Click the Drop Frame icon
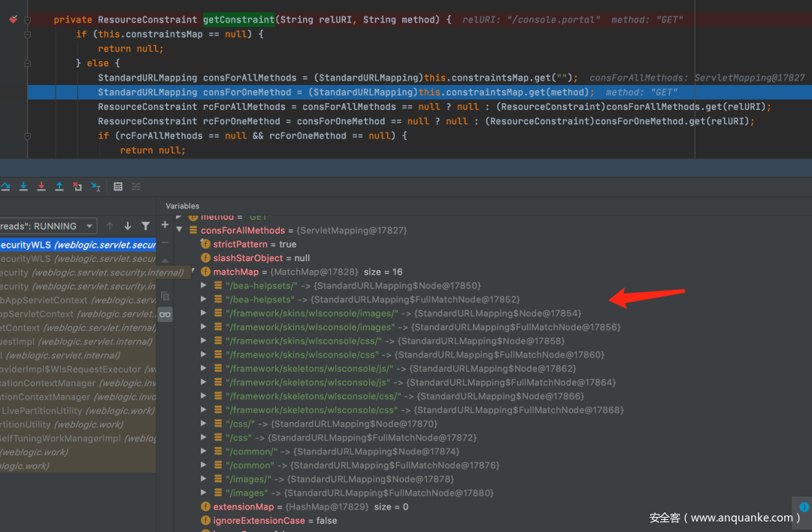 [x=77, y=186]
